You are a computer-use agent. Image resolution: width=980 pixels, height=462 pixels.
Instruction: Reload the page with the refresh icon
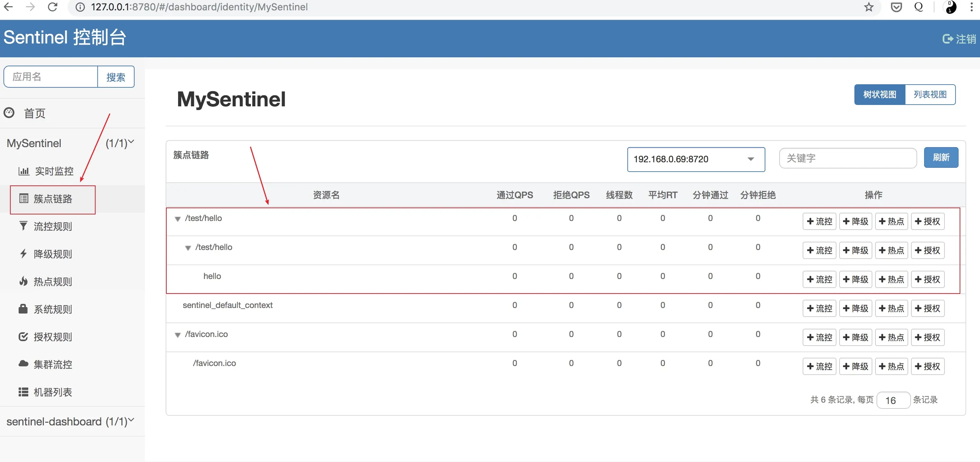pyautogui.click(x=52, y=7)
